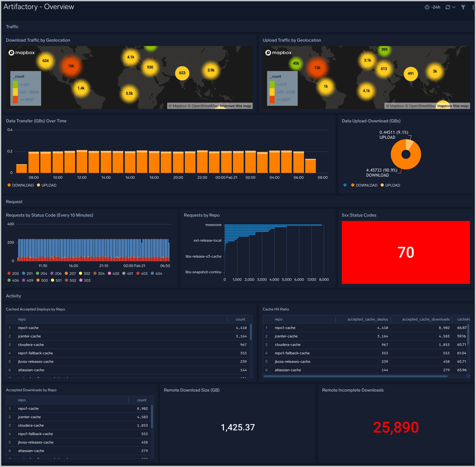The image size is (476, 467).
Task: Click yellow '621 - 8566' legend swatch
Action: tap(15, 92)
